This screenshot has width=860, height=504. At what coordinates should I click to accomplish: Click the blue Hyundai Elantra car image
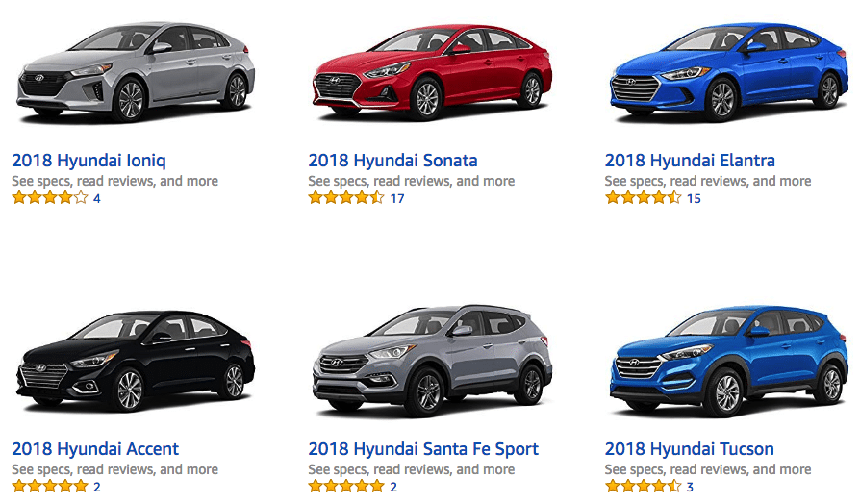pyautogui.click(x=729, y=72)
